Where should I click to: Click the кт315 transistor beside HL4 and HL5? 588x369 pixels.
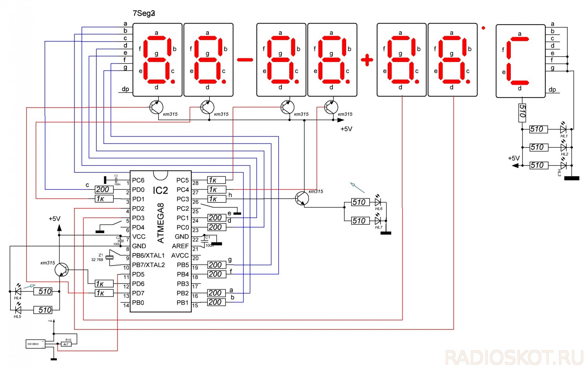tap(62, 270)
